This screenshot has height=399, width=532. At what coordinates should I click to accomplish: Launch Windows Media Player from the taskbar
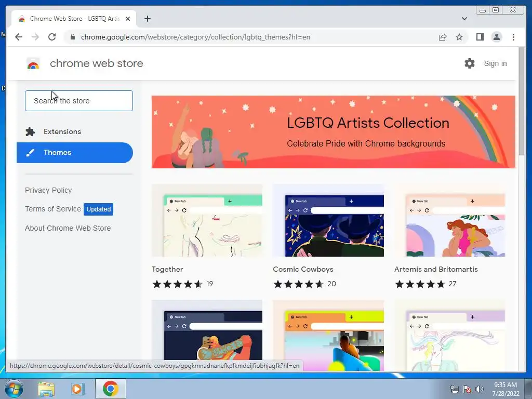point(78,389)
